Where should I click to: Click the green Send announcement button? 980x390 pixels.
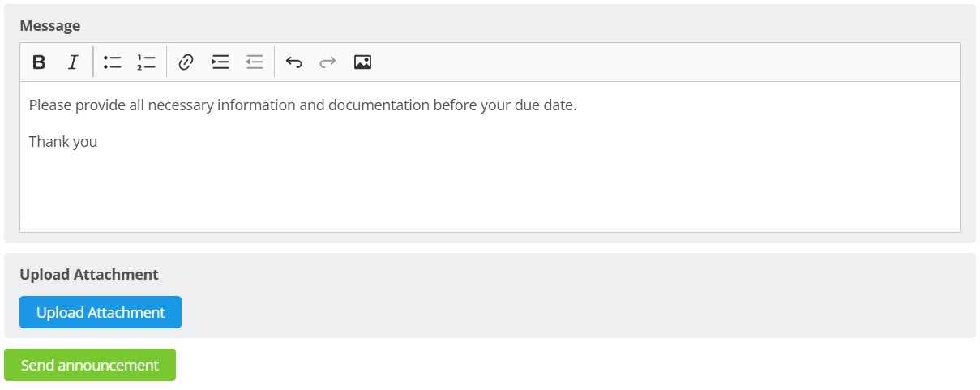pyautogui.click(x=90, y=365)
